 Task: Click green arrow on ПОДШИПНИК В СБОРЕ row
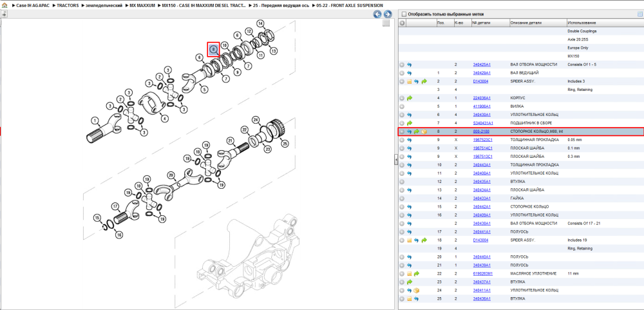(x=410, y=123)
